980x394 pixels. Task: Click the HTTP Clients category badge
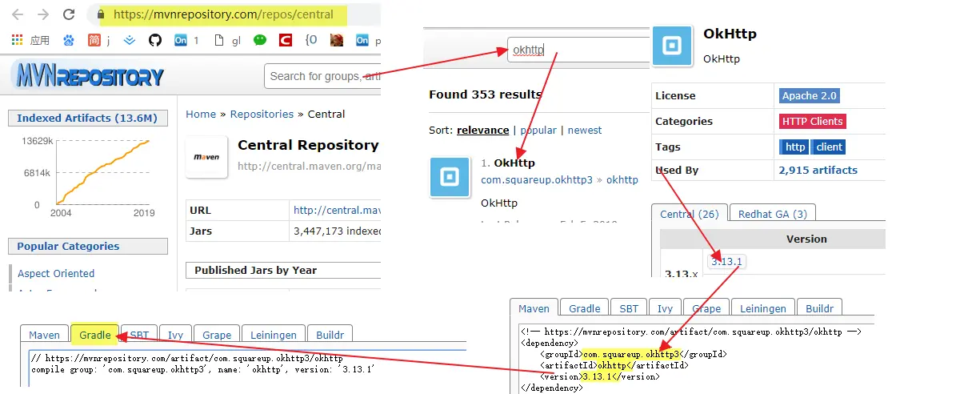point(813,121)
